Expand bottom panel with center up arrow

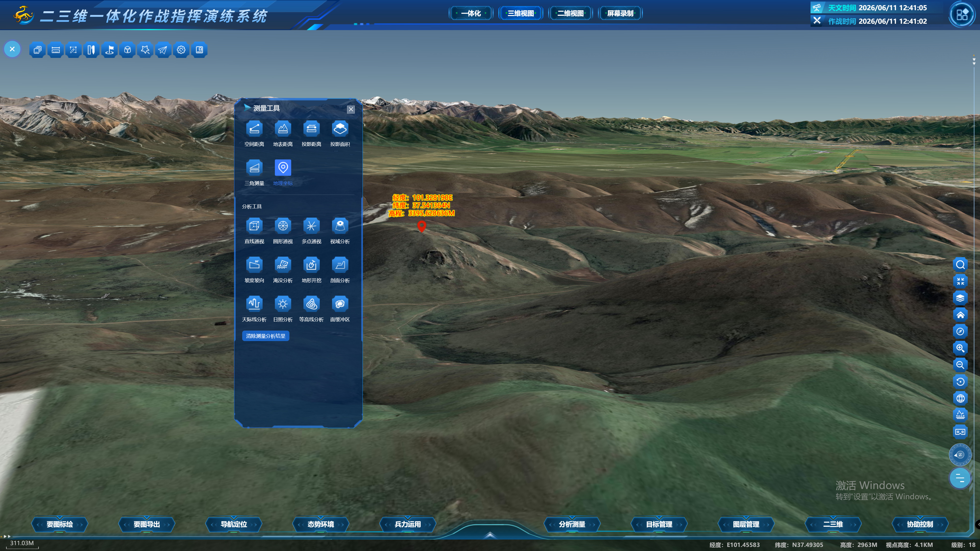pyautogui.click(x=490, y=535)
